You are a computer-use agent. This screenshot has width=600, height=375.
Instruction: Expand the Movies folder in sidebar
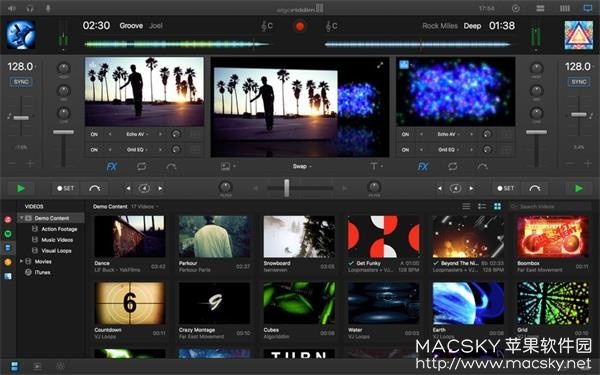[21, 261]
